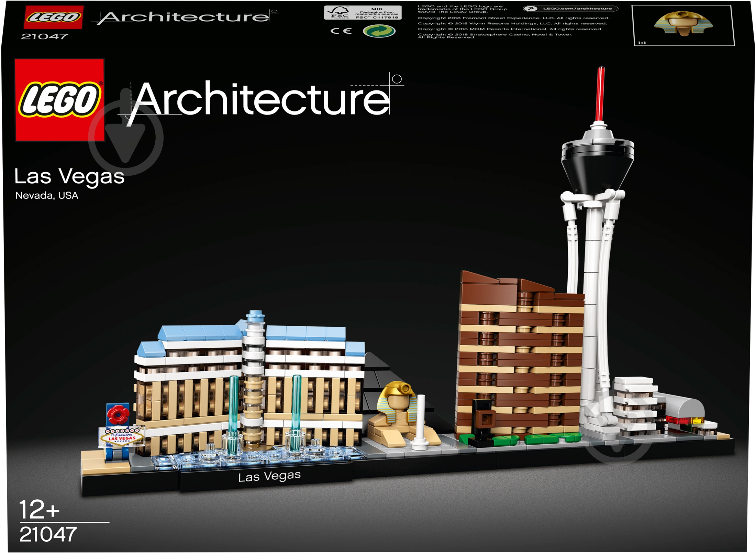This screenshot has width=756, height=554.
Task: Click the '1:1' scale label
Action: tap(642, 43)
